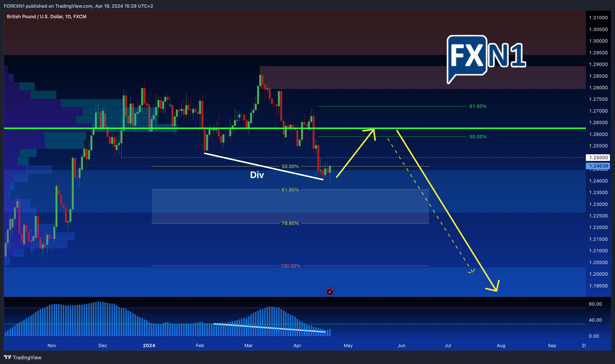Click the 1.21000 price axis value
This screenshot has width=615, height=364.
598,251
